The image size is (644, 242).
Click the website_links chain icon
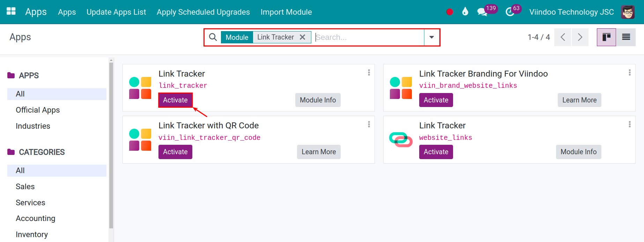(x=401, y=140)
